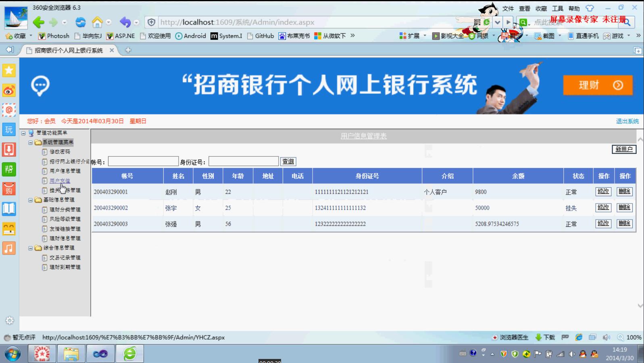Go back with the green back arrow
Image resolution: width=644 pixels, height=363 pixels.
[x=39, y=22]
